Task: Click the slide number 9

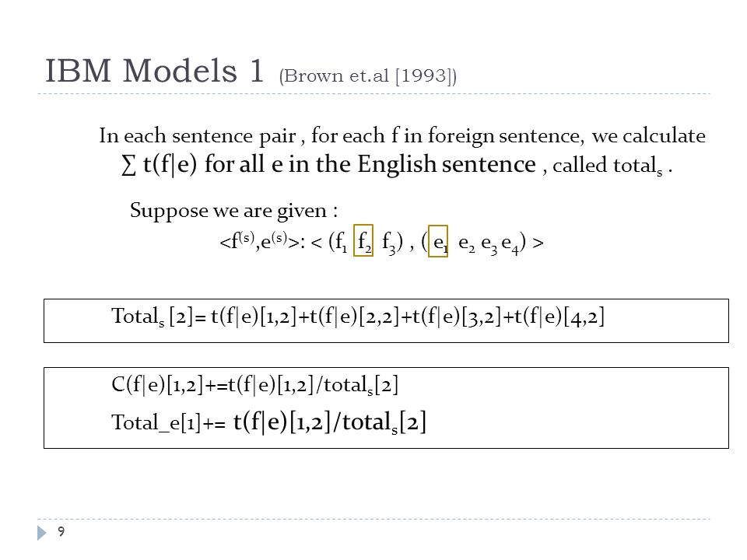Action: point(61,531)
